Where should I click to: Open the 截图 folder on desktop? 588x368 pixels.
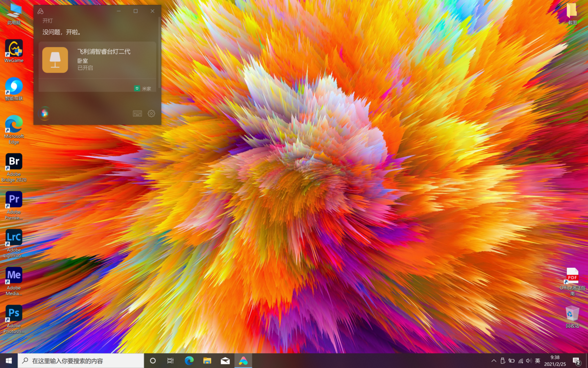(x=572, y=14)
